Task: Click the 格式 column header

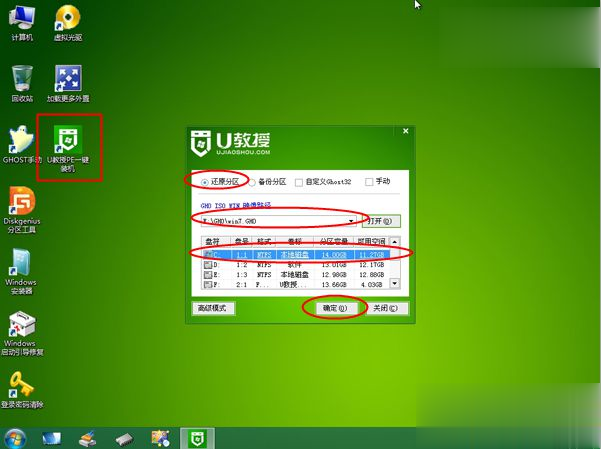Action: 264,241
